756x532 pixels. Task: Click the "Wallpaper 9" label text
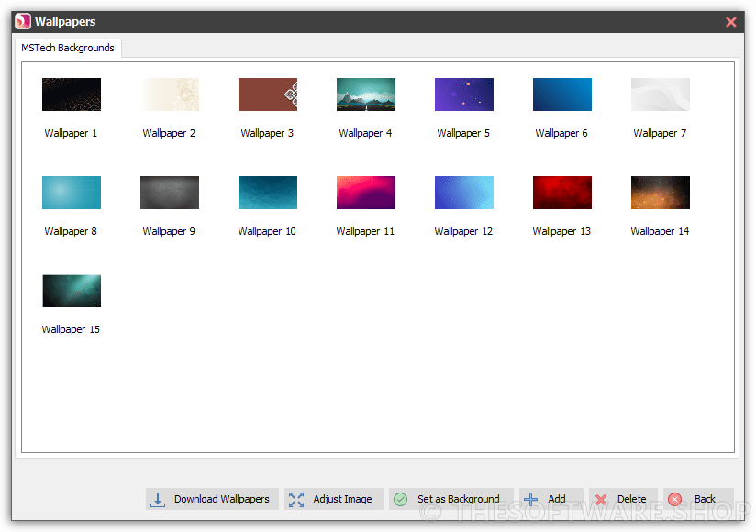click(x=169, y=231)
